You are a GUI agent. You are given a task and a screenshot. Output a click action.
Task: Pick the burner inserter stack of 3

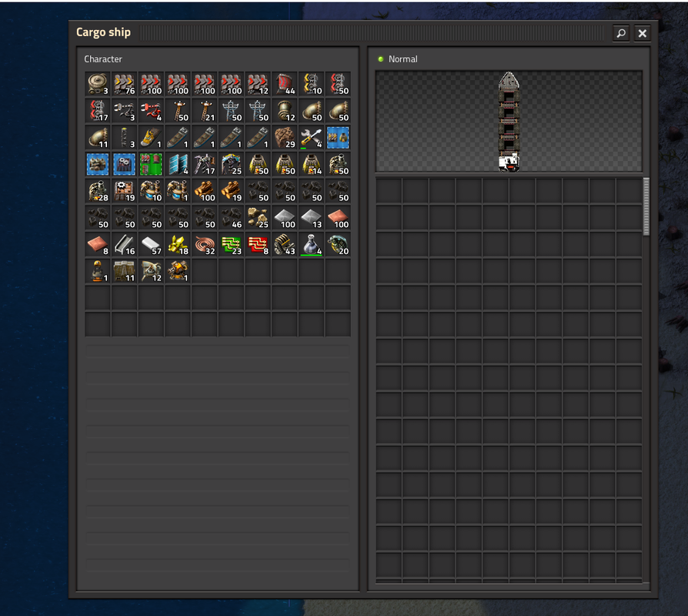[x=124, y=111]
